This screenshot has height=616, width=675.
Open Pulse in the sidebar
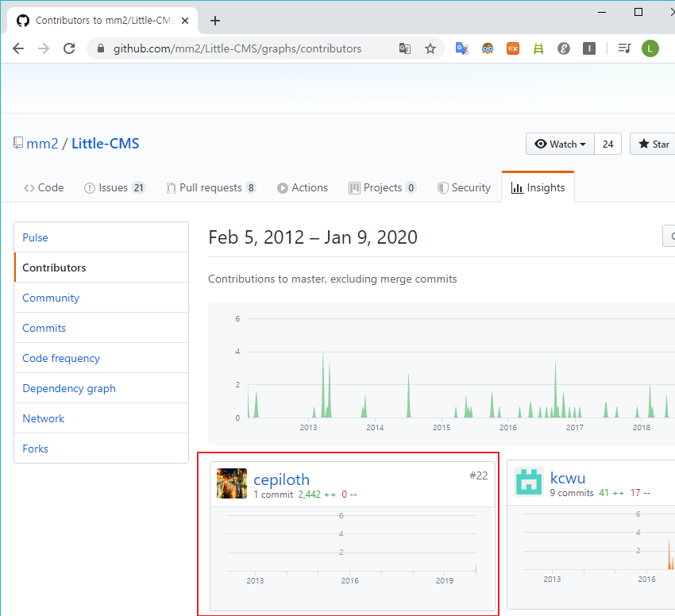click(x=101, y=237)
